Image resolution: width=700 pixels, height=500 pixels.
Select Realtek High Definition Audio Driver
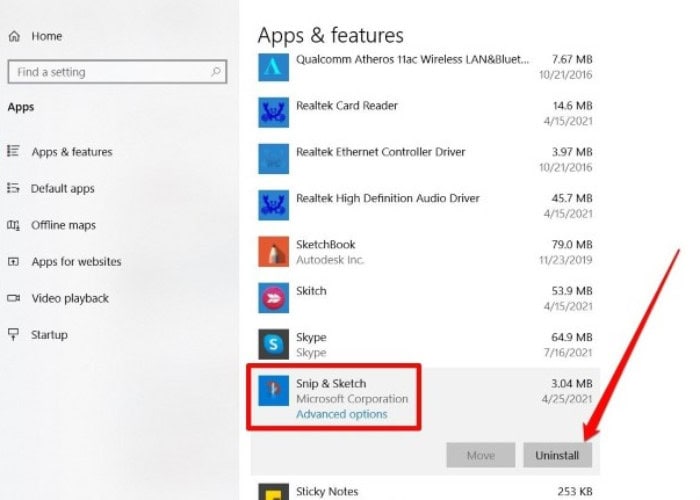click(388, 199)
